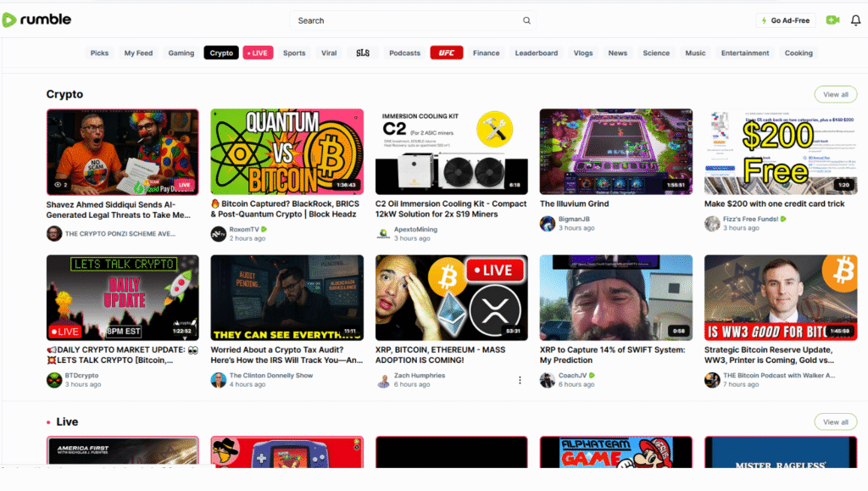Click the green upload camera icon

click(832, 20)
